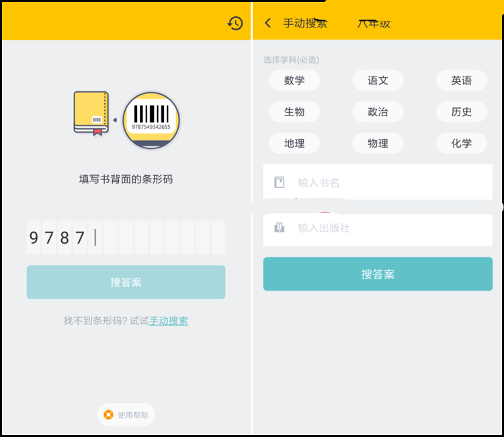Click the barcode digit input field

click(126, 238)
